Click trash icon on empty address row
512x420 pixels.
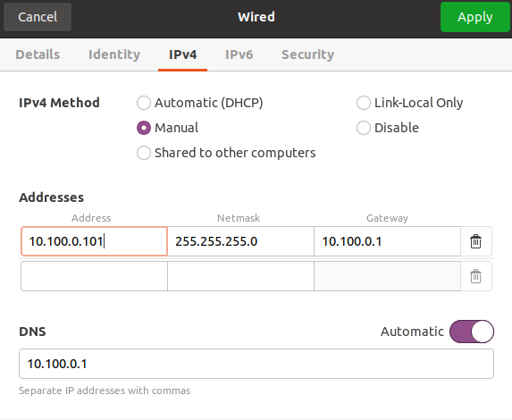(x=475, y=276)
